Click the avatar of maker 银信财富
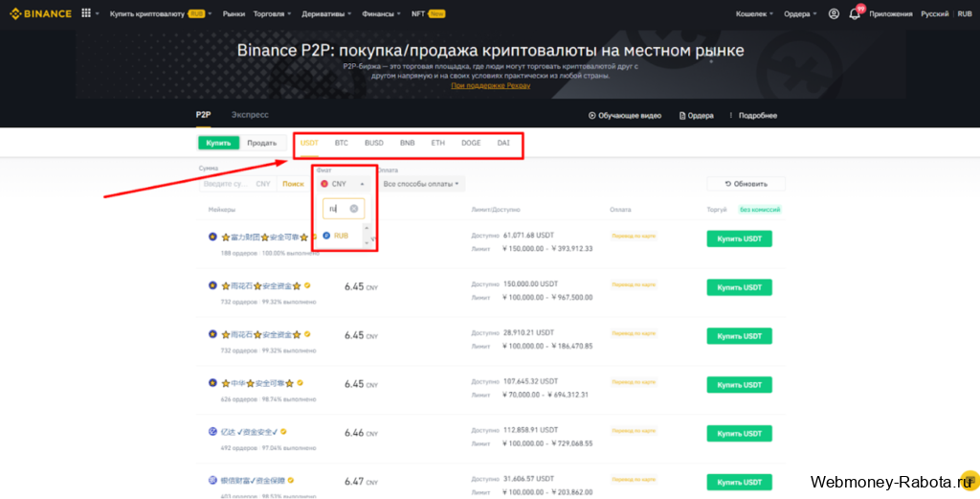The image size is (980, 499). 212,480
